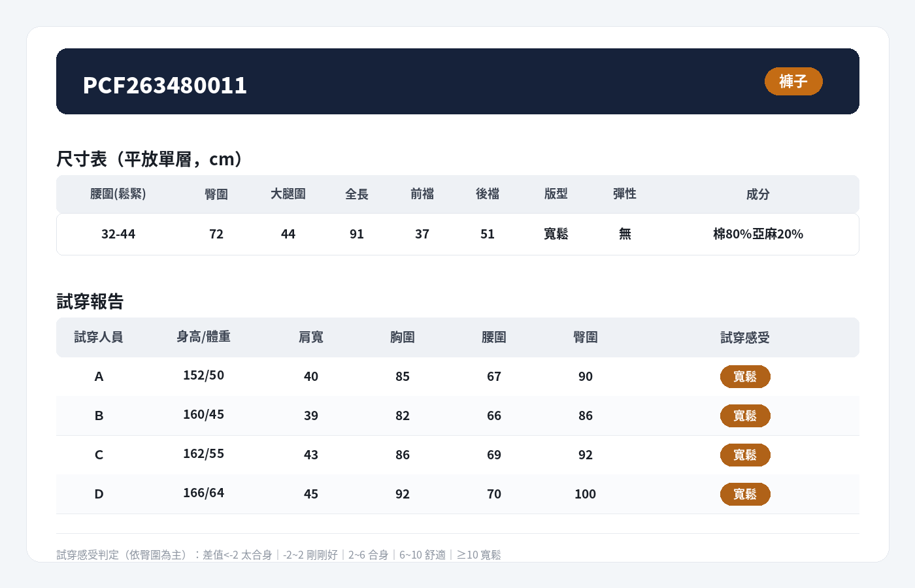Click the 試穿報告 section heading
The image size is (915, 588).
point(90,301)
